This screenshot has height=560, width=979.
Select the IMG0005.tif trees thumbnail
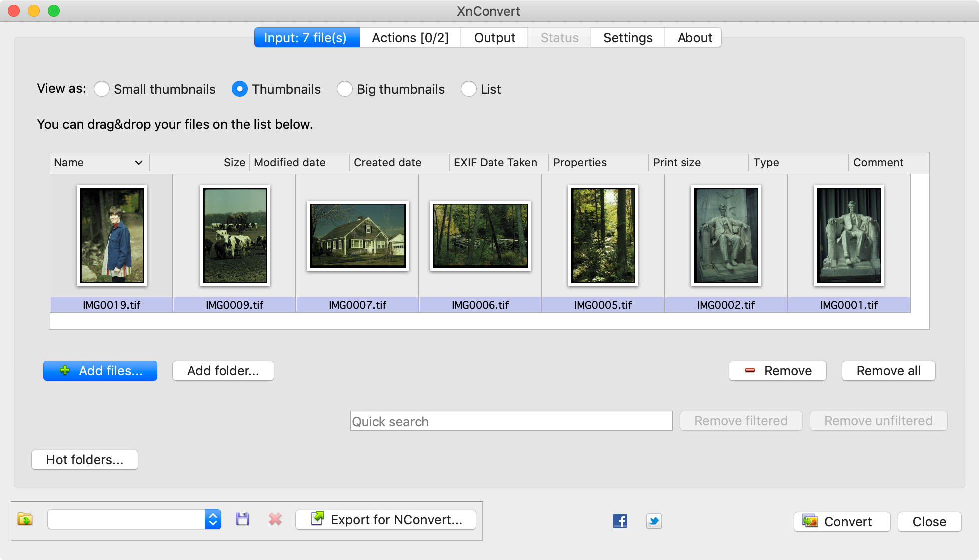pyautogui.click(x=603, y=236)
